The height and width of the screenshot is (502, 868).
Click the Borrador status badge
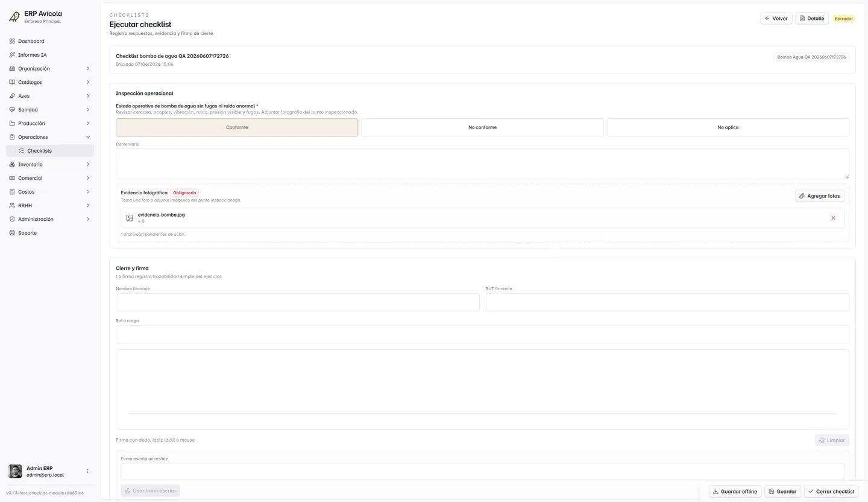844,19
